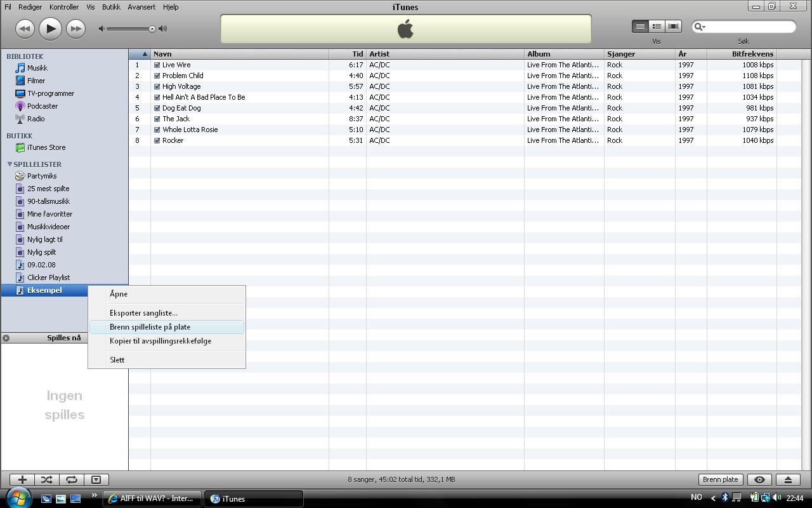Show iTunes browser eye button
The image size is (812, 508).
tap(759, 479)
